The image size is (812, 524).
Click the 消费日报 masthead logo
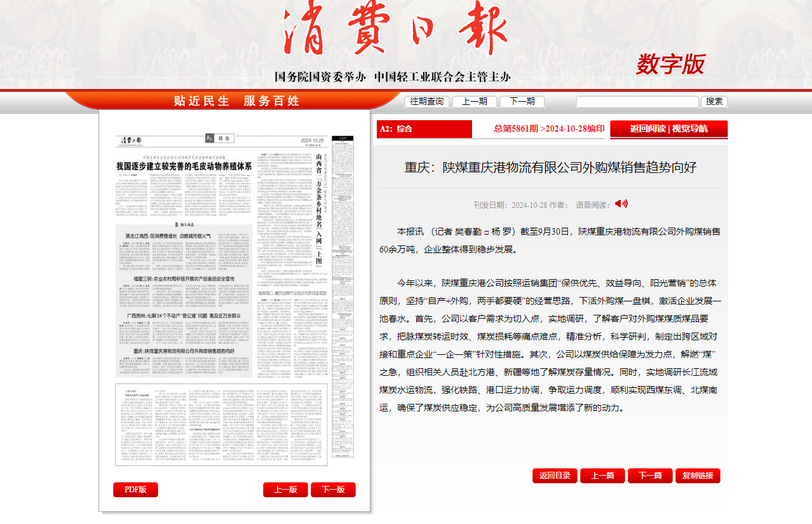coord(395,29)
